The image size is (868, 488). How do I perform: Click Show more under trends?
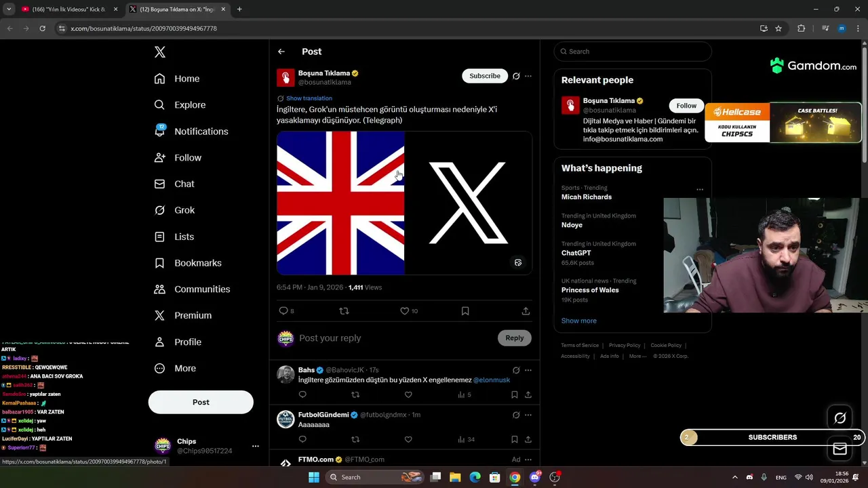coord(578,321)
